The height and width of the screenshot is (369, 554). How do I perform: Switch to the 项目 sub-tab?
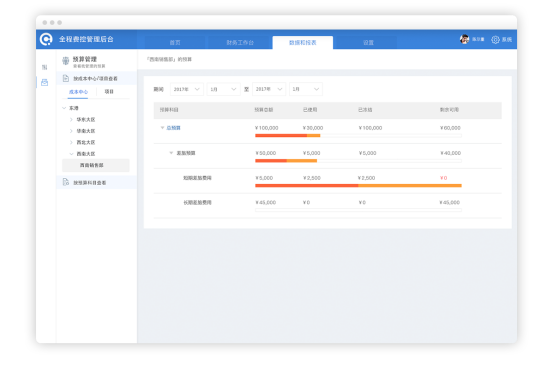tap(109, 92)
